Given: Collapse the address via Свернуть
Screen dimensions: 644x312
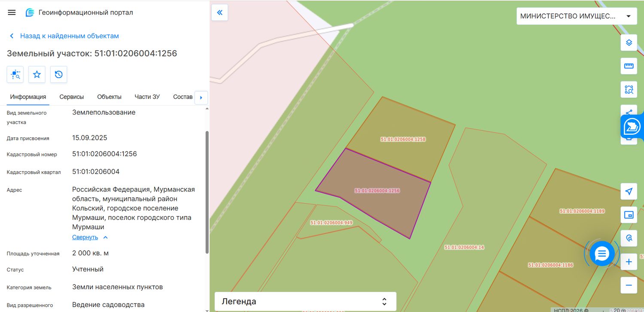Looking at the screenshot, I should coord(90,237).
